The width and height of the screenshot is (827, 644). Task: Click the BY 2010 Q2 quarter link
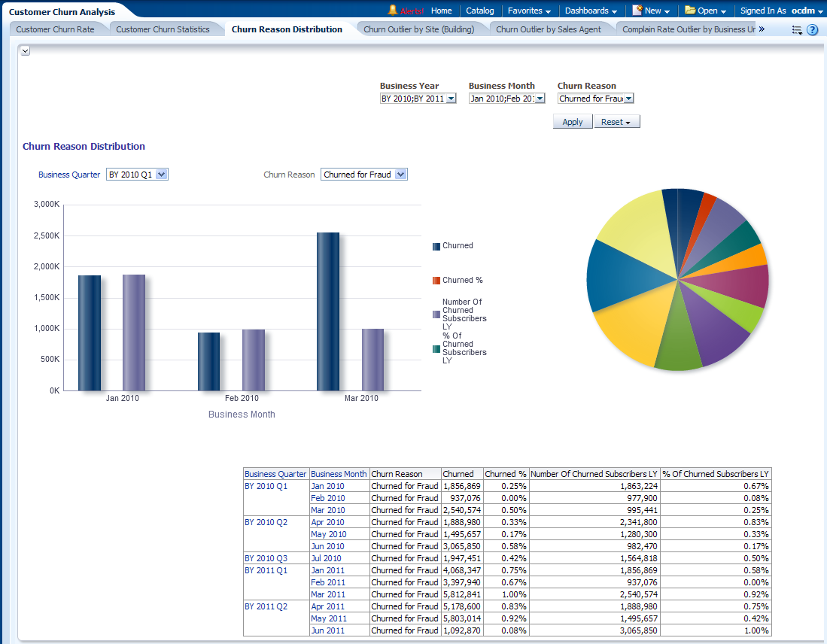click(x=266, y=522)
